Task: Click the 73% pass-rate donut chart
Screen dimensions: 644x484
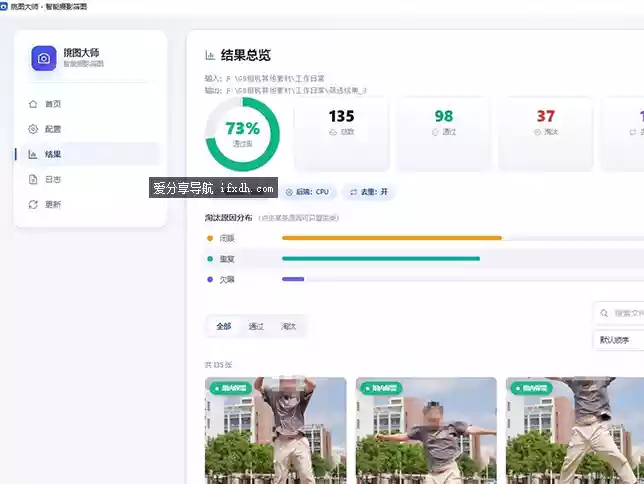Action: (242, 134)
